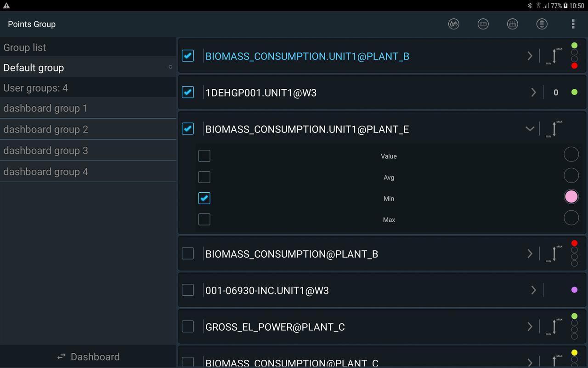Check the GROSS_EL_POWER@PLANT_C checkbox
This screenshot has width=588, height=368.
[188, 326]
